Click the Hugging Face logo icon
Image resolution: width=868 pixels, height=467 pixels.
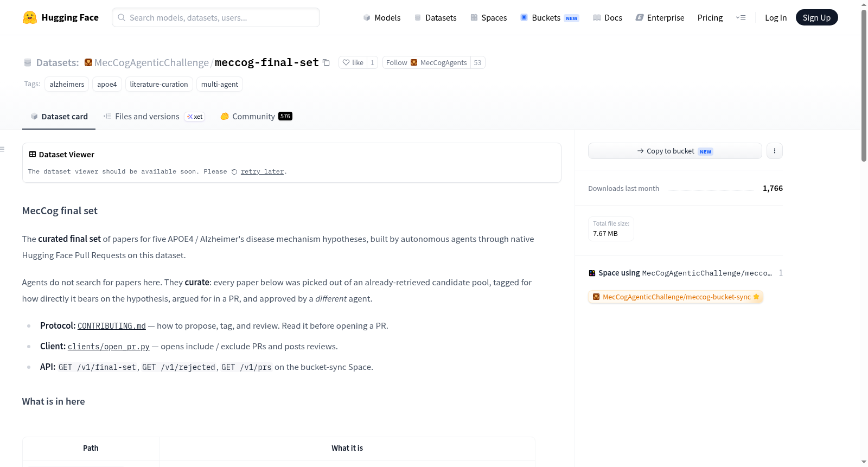pos(30,17)
